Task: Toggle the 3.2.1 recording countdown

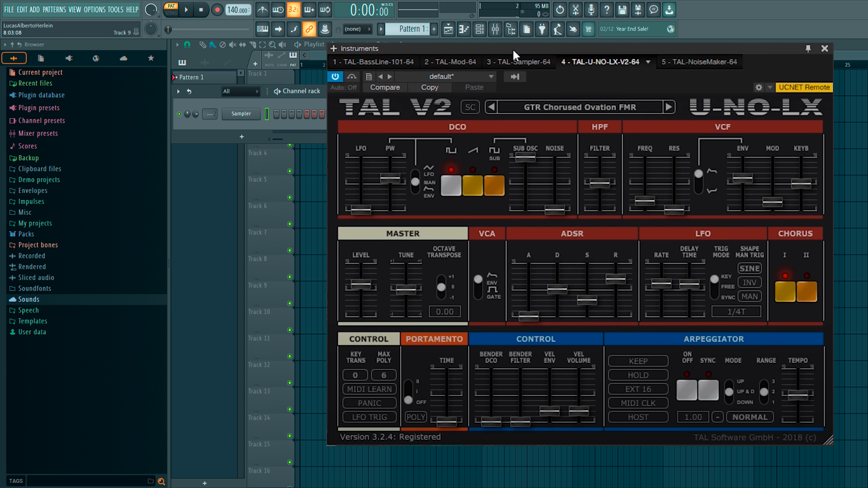Action: click(294, 10)
